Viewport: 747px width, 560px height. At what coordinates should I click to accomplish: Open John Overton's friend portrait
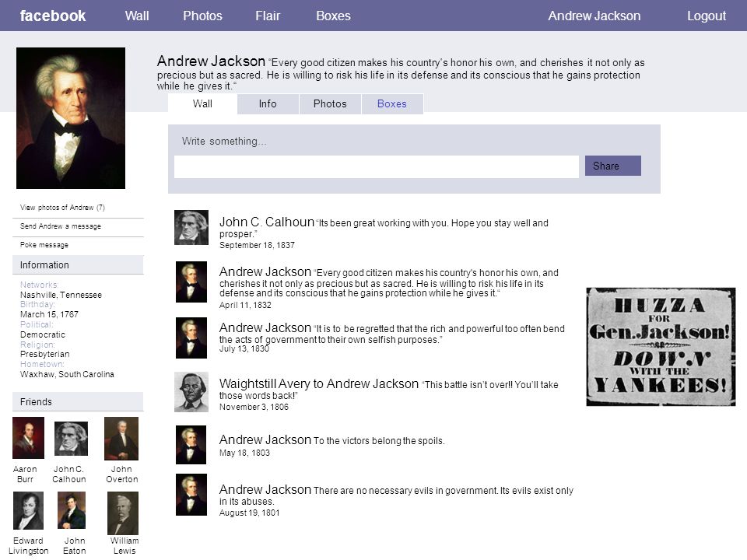(x=121, y=439)
